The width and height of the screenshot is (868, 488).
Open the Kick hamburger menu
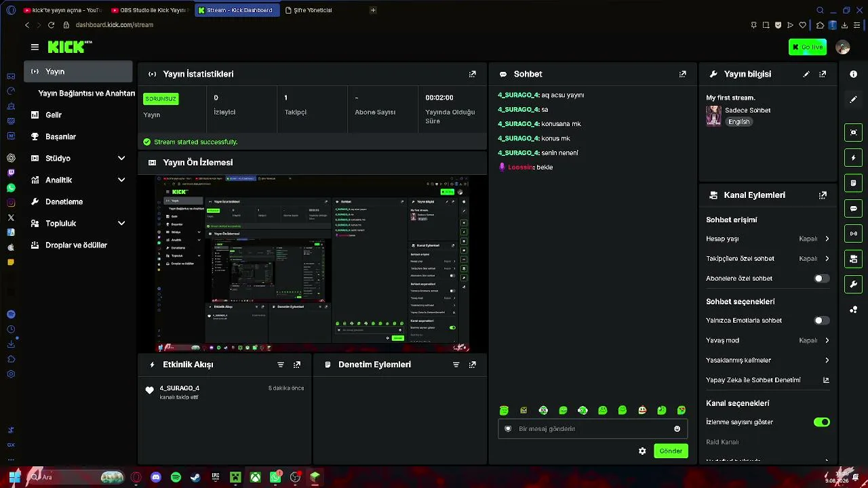pos(35,47)
